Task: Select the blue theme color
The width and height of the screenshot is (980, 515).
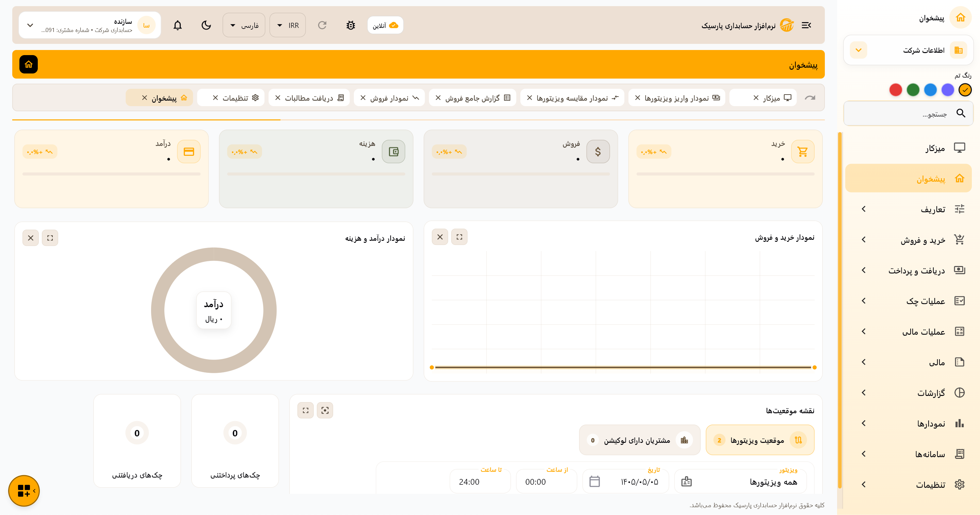Action: 930,90
